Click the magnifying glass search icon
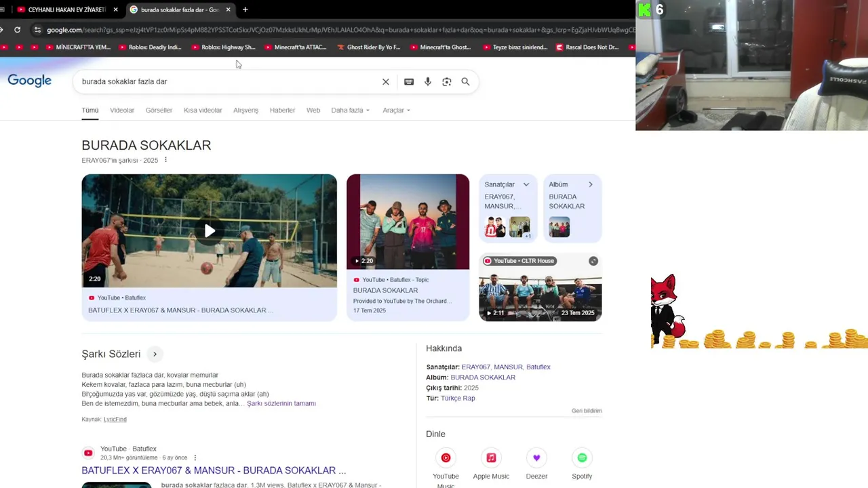Image resolution: width=868 pixels, height=488 pixels. [x=466, y=81]
